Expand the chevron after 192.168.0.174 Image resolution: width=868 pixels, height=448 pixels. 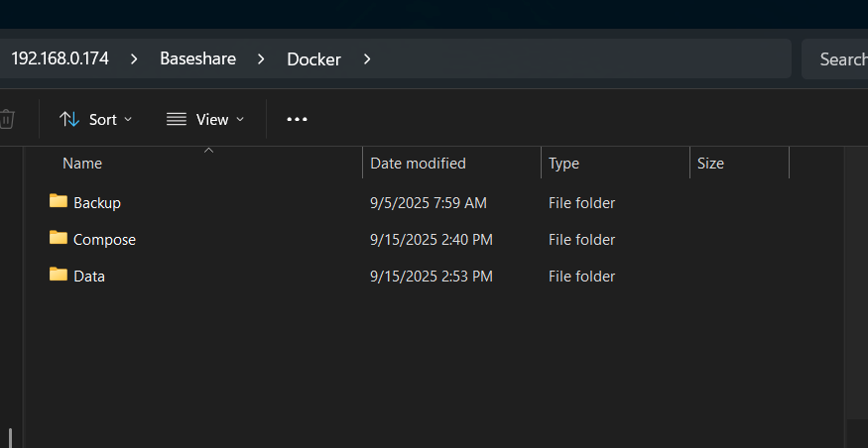click(133, 59)
